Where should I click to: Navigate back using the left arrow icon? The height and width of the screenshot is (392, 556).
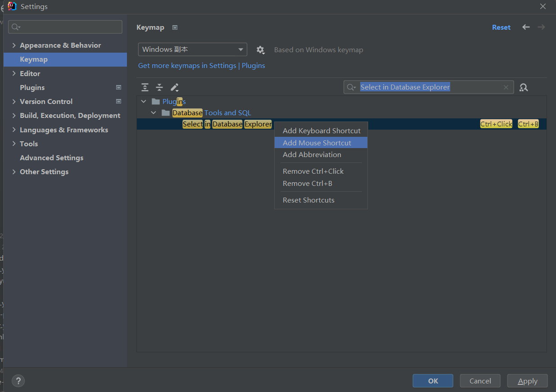pos(526,27)
